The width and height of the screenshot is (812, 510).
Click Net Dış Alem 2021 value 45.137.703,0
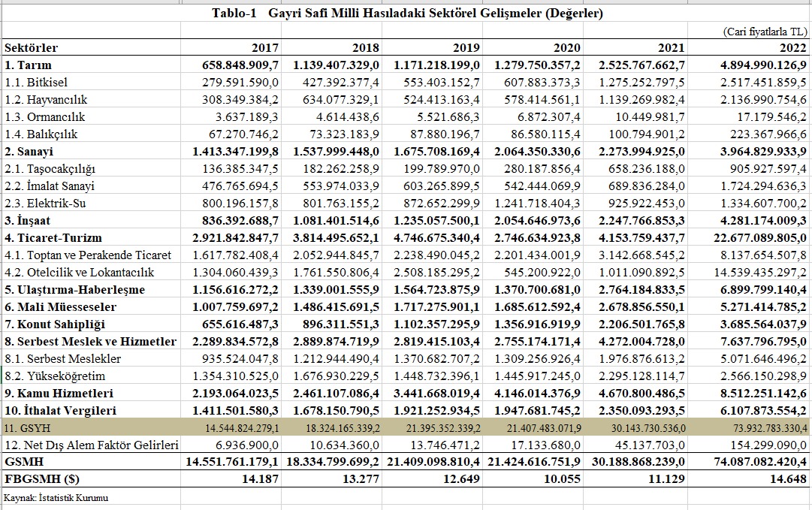click(650, 445)
